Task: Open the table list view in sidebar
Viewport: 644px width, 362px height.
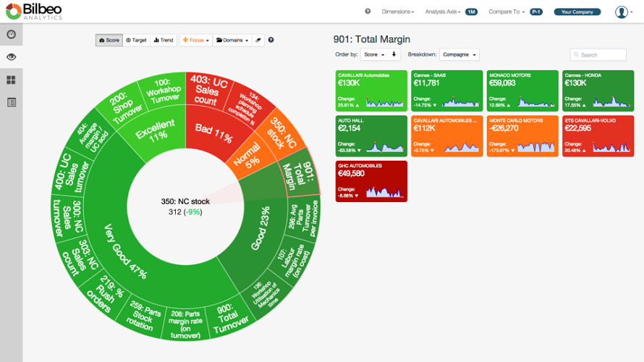Action: click(x=11, y=102)
